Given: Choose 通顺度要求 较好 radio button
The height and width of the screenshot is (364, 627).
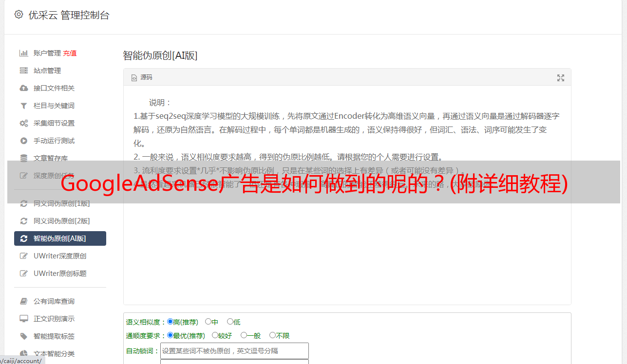Looking at the screenshot, I should coord(215,335).
